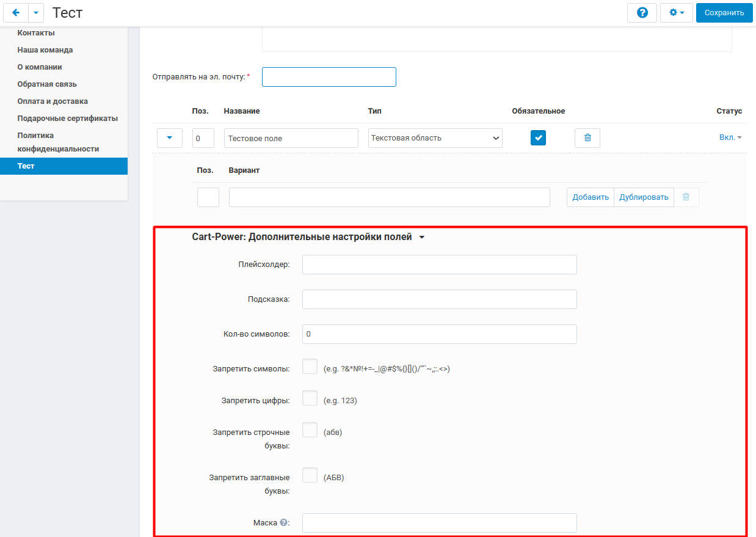Click the disabled variant trash icon
This screenshot has width=756, height=537.
[686, 197]
